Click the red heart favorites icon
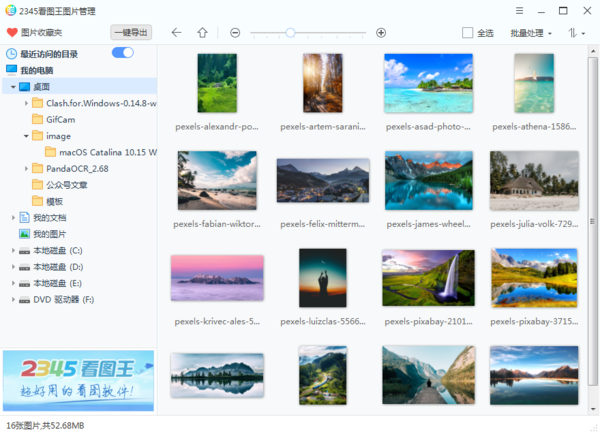This screenshot has width=600, height=434. (12, 33)
